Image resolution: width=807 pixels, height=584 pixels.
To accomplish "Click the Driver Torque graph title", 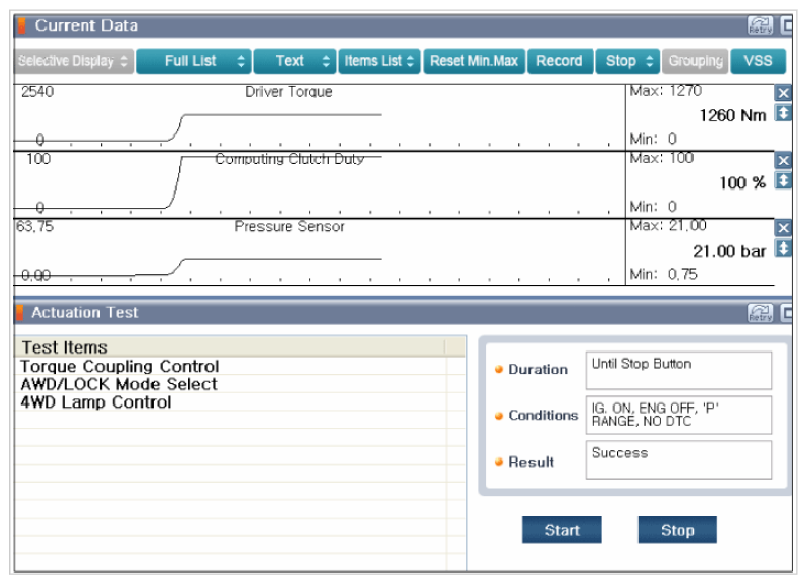I will pos(289,92).
